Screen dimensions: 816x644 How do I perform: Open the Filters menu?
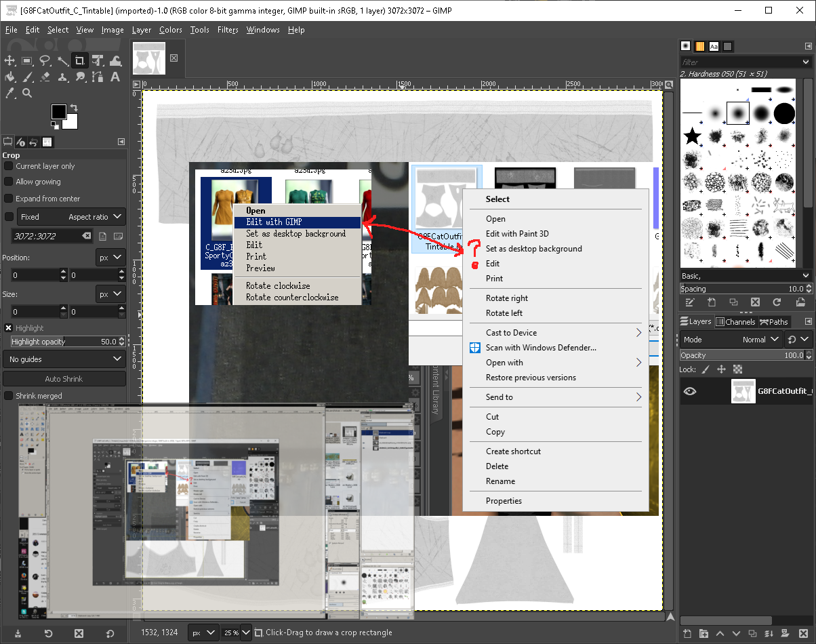point(228,30)
